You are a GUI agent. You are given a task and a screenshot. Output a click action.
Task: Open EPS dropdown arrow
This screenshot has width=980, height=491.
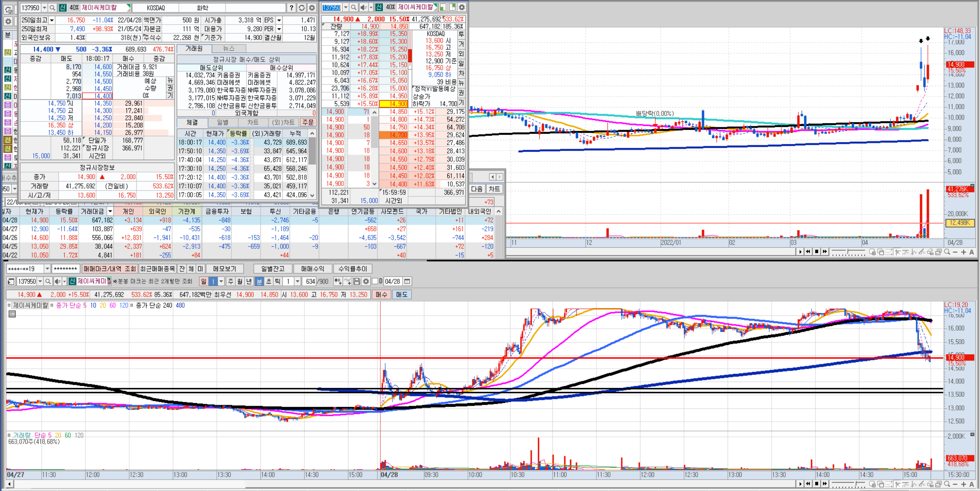point(279,20)
